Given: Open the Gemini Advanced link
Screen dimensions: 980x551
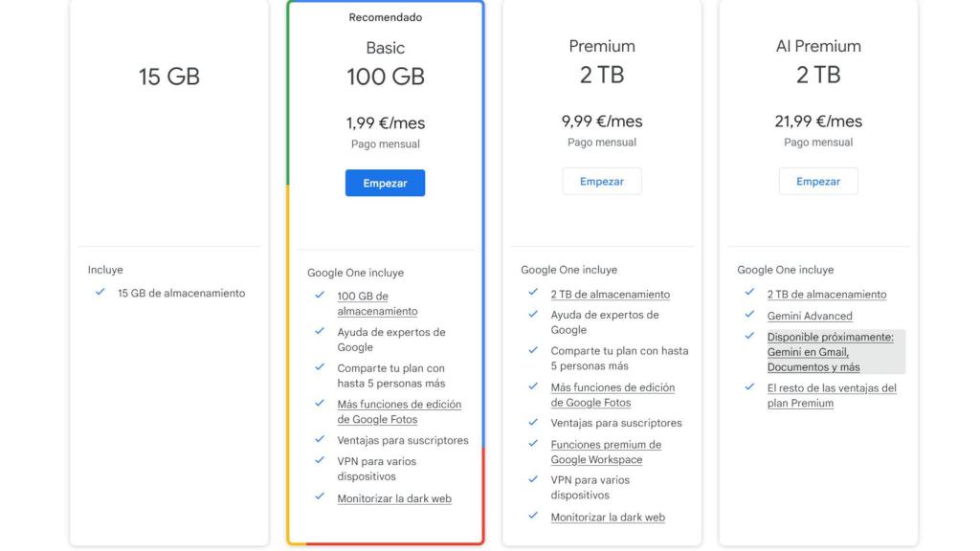Looking at the screenshot, I should pos(811,316).
